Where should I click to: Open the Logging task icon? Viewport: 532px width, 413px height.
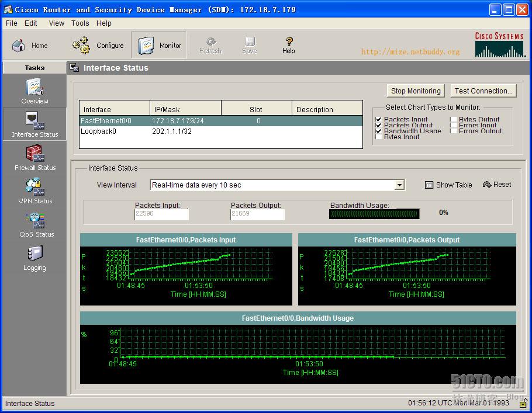point(34,254)
